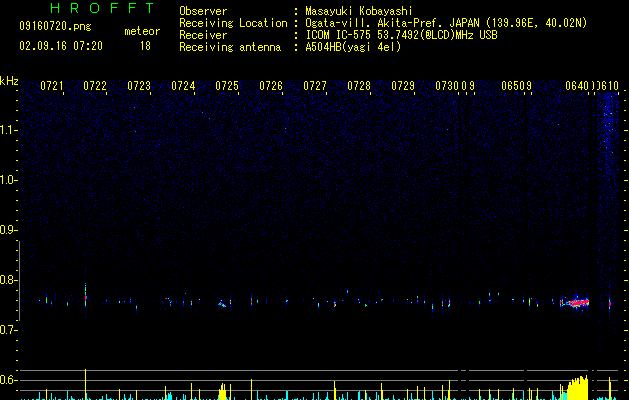Click the 0610 time marker
Viewport: 629px width, 400px height.
[609, 86]
